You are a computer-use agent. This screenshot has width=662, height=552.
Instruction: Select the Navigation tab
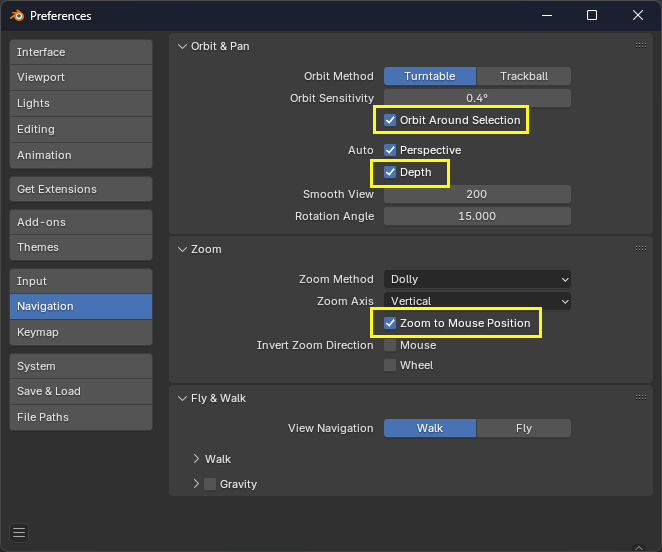81,306
